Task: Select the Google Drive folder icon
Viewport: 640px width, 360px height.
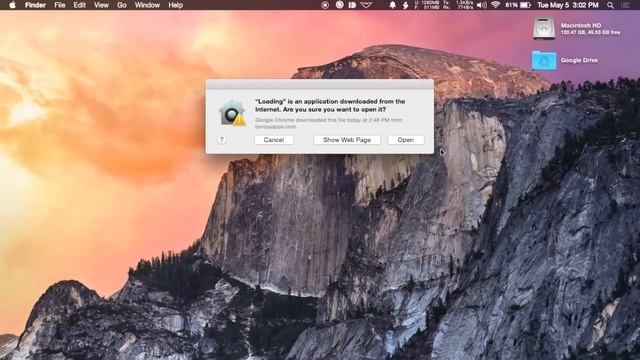Action: pyautogui.click(x=544, y=60)
